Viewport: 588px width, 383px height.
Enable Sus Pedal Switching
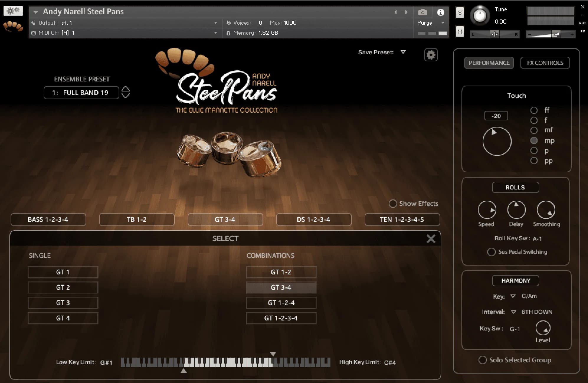pyautogui.click(x=491, y=252)
